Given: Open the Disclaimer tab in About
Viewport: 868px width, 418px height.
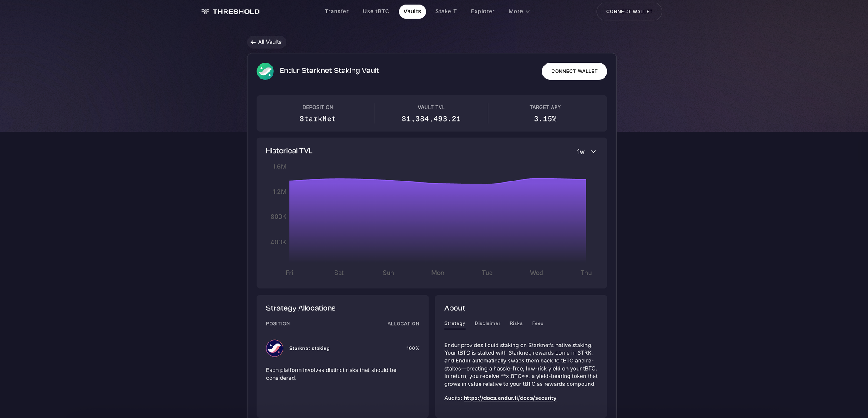Looking at the screenshot, I should pyautogui.click(x=487, y=323).
